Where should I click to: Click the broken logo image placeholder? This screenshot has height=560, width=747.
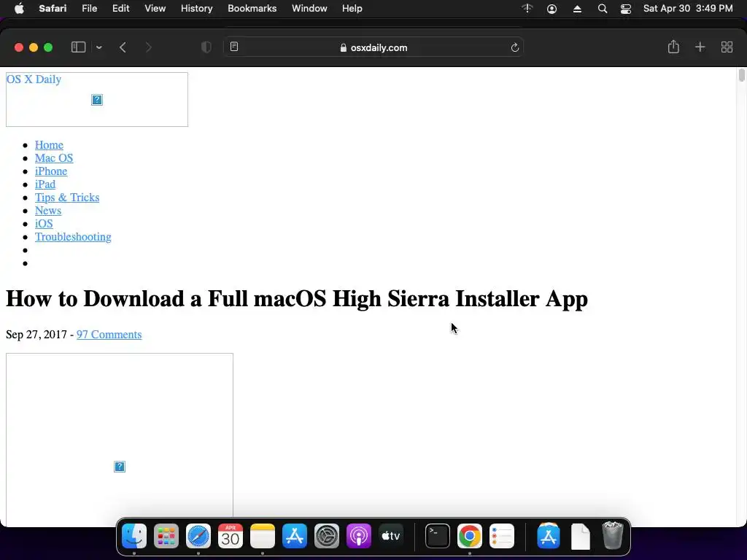97,99
